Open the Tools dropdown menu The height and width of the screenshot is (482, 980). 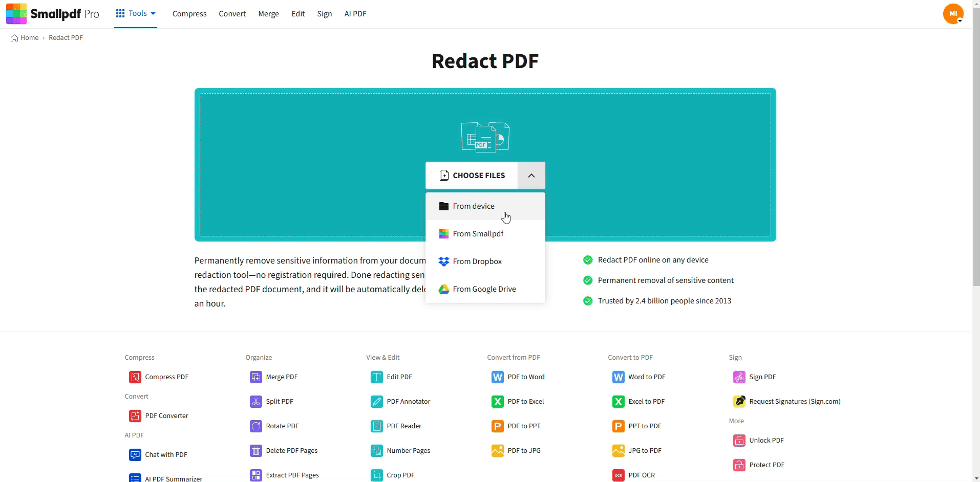point(136,14)
